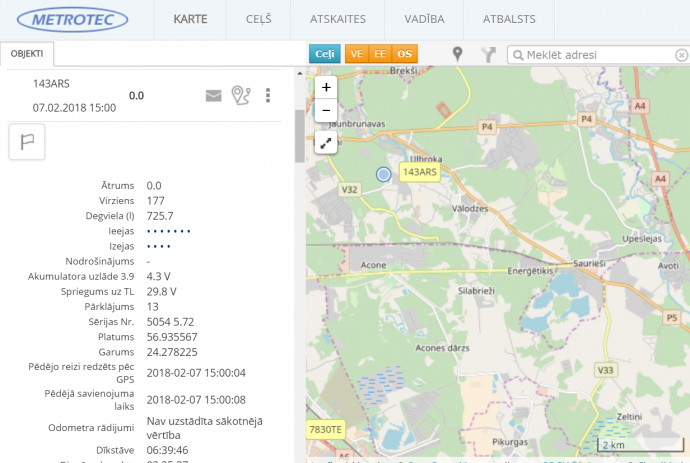Switch to the OBJEKTI tab
The width and height of the screenshot is (690, 463).
coord(27,54)
